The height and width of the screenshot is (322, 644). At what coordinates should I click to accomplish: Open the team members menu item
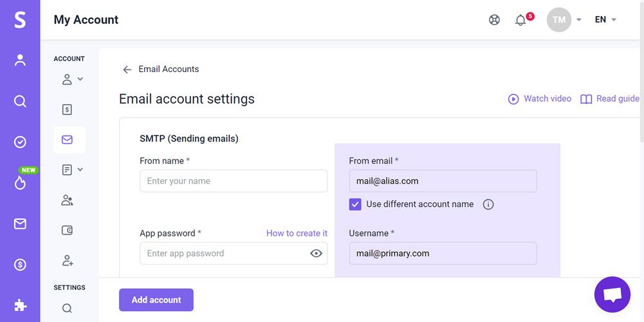[67, 201]
